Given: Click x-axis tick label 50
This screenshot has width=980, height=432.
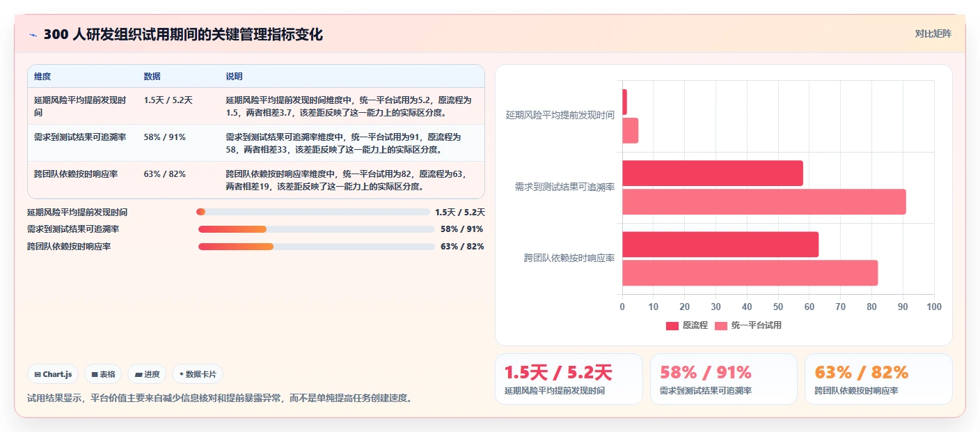Looking at the screenshot, I should 778,307.
